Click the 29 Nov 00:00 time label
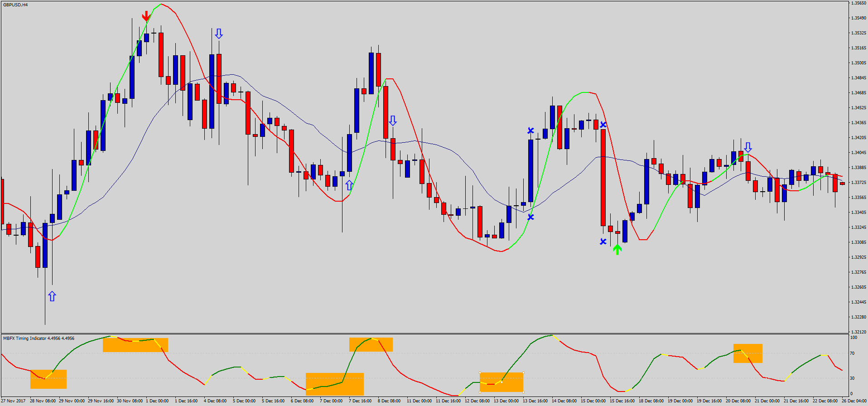 click(72, 401)
